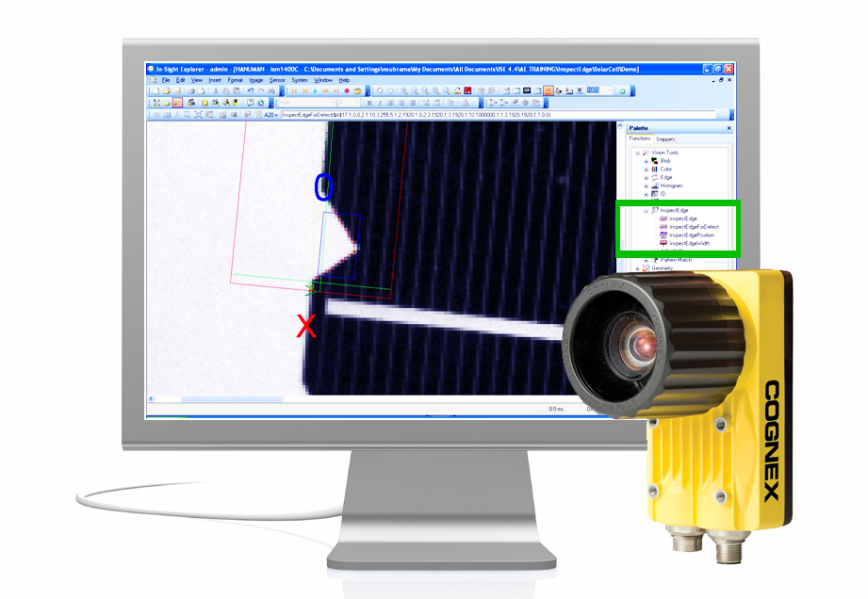Select the Histogram tree item label
The height and width of the screenshot is (599, 868).
pos(671,186)
